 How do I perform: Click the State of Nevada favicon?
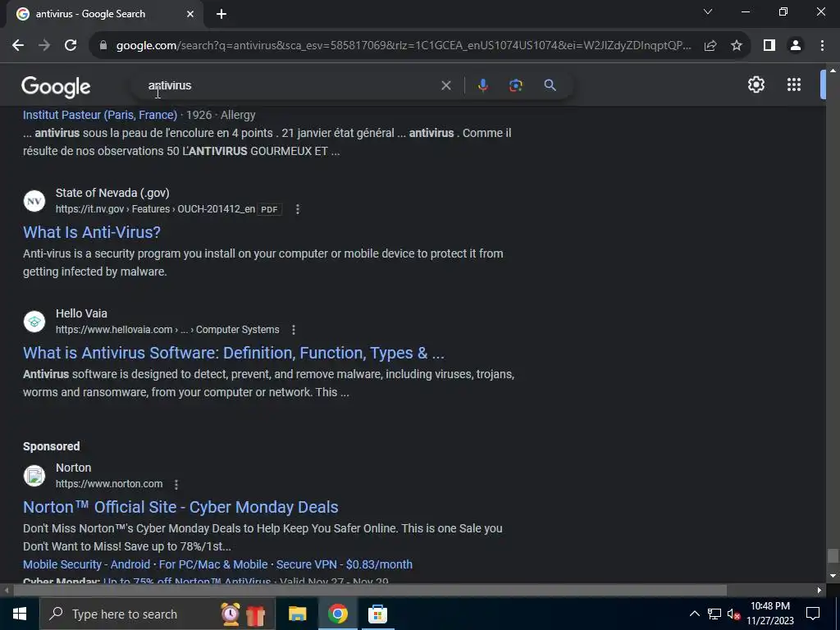click(x=34, y=201)
